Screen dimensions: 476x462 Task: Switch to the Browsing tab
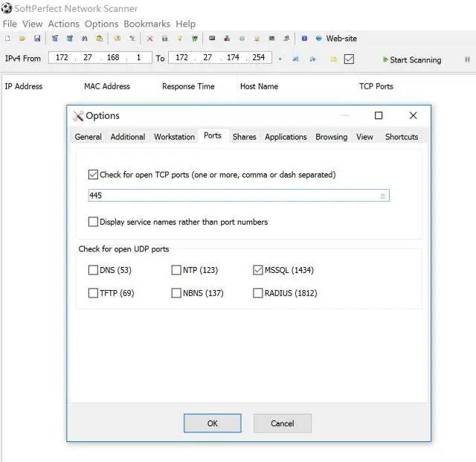pos(331,137)
